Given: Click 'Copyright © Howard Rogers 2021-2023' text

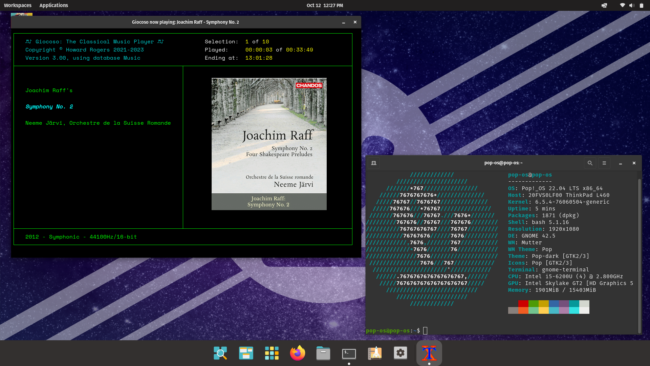Looking at the screenshot, I should (x=84, y=50).
